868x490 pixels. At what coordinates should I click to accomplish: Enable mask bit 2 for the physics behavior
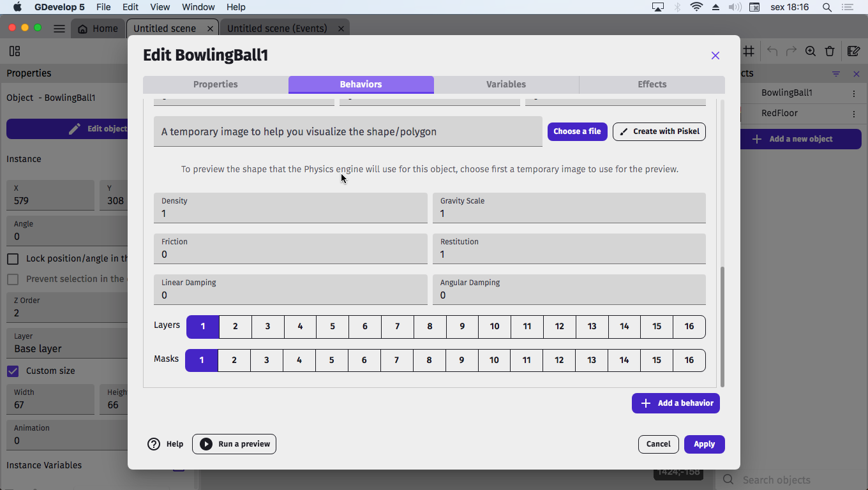coord(234,360)
